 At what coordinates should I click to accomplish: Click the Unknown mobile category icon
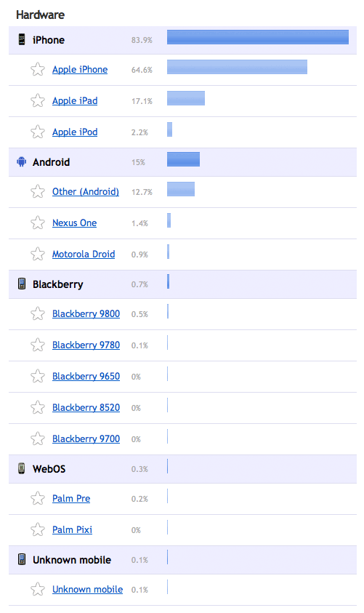[x=22, y=559]
